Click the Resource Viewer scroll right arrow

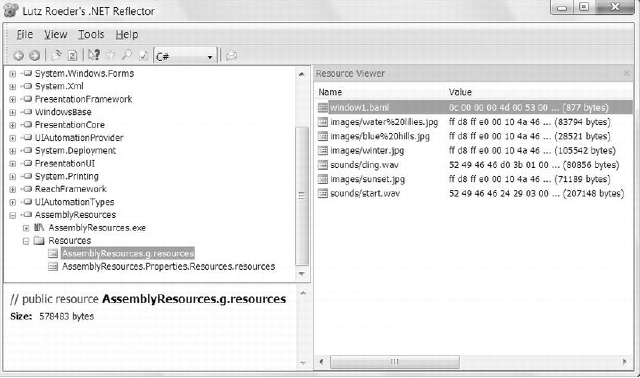625,362
